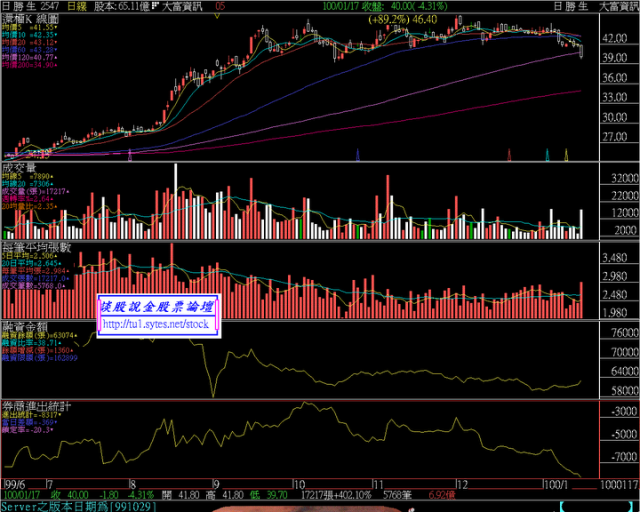Image resolution: width=640 pixels, height=512 pixels.
Task: Click the yellow V marker above the chart
Action: pyautogui.click(x=217, y=16)
